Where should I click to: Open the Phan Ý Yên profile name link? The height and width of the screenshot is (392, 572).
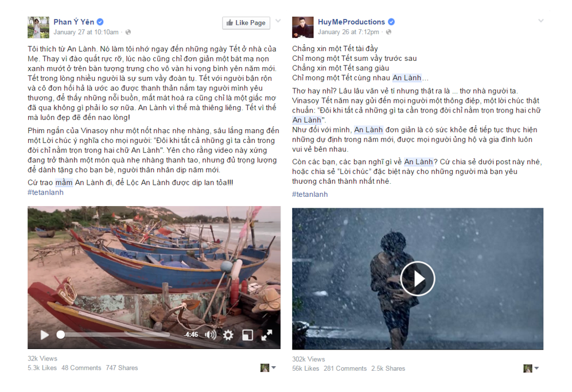tap(73, 22)
